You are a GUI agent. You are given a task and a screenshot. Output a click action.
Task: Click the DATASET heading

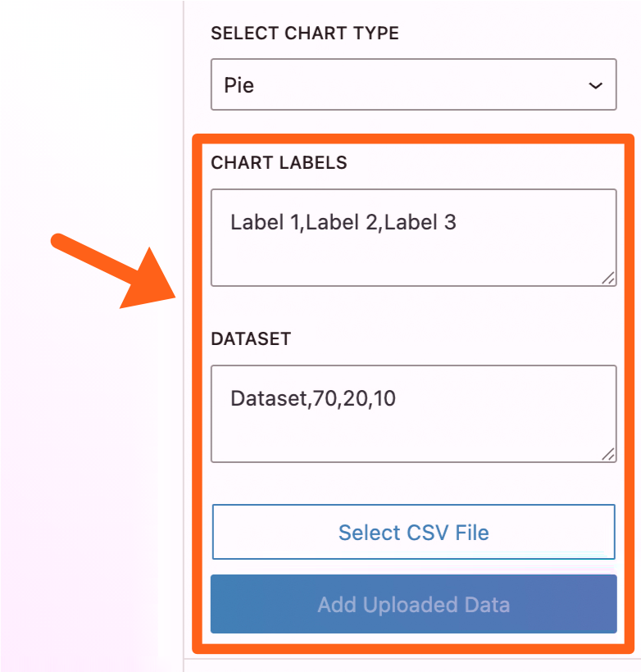(x=251, y=338)
